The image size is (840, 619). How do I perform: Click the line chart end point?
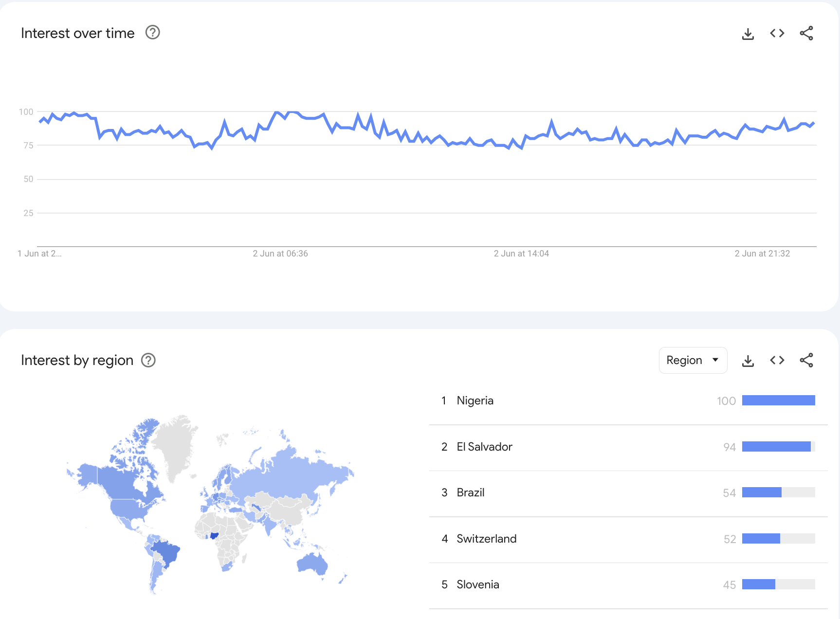813,123
